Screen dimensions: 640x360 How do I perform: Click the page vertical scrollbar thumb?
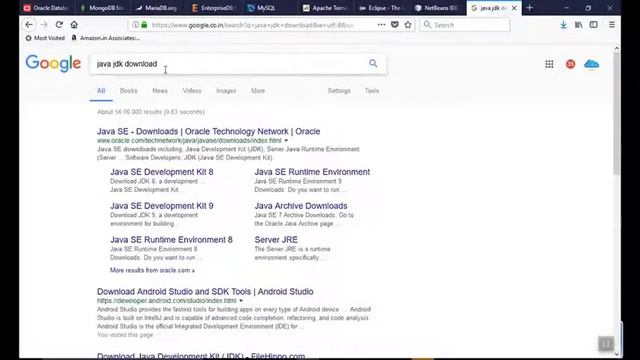tap(616, 113)
